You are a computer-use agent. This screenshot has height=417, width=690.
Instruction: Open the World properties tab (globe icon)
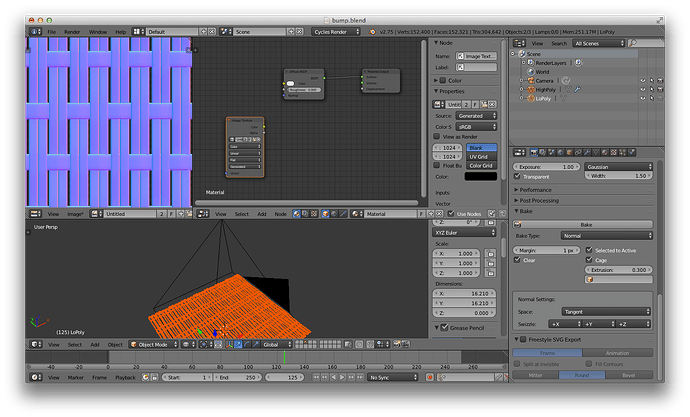point(560,152)
